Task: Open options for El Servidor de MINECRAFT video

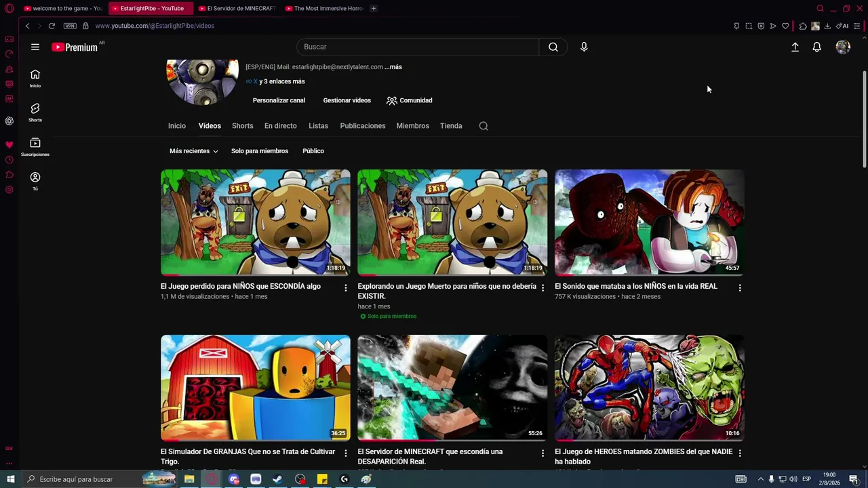Action: 542,453
